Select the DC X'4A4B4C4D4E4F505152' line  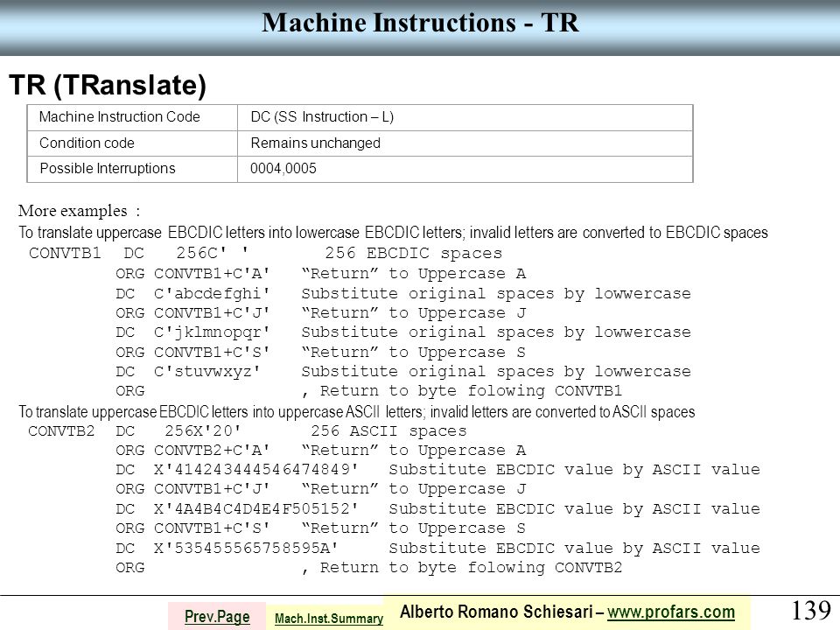pos(437,509)
